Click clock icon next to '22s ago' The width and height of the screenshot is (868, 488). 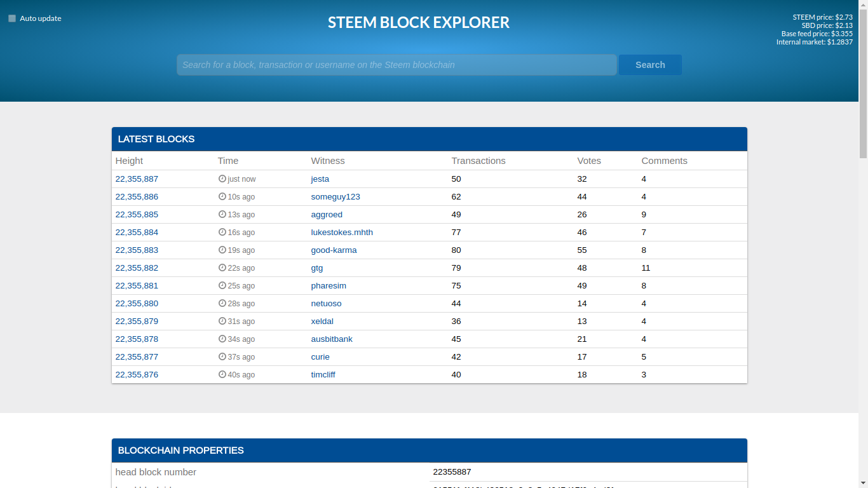click(x=222, y=268)
